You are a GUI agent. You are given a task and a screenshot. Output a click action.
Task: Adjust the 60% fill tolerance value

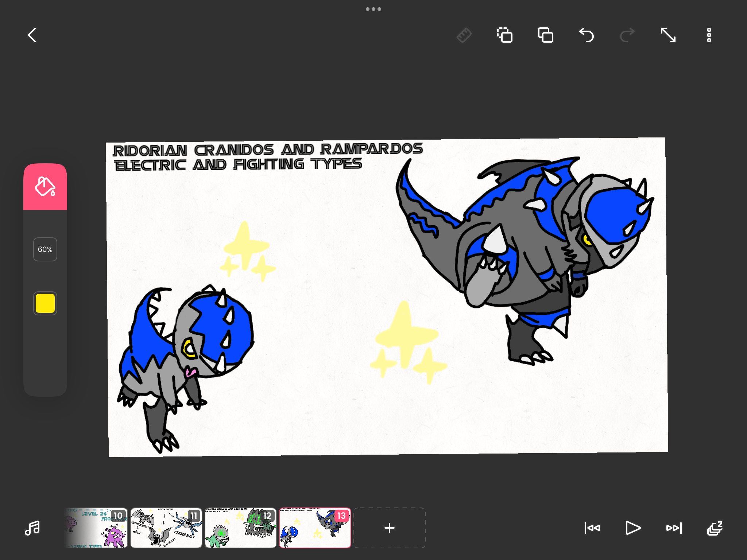pyautogui.click(x=45, y=249)
